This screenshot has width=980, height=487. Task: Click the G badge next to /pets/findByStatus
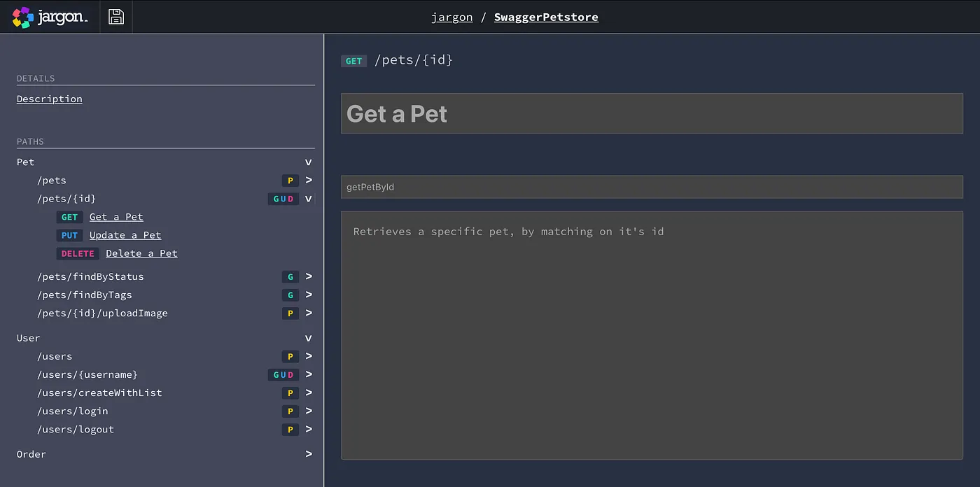pos(290,276)
